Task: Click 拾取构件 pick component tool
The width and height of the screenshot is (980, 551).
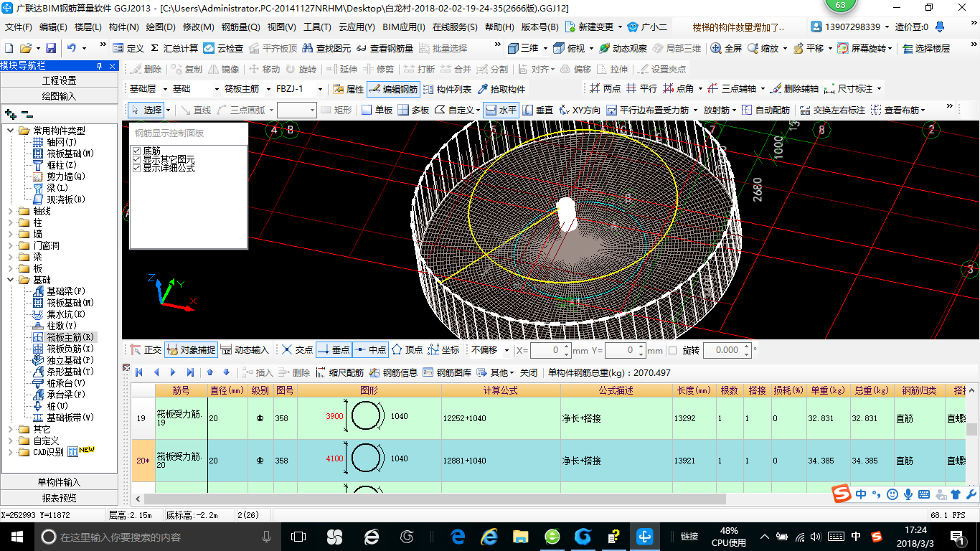Action: 501,89
